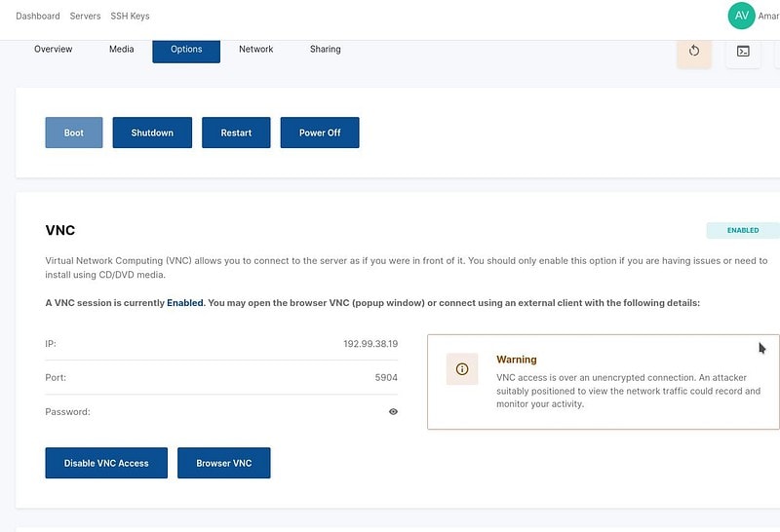This screenshot has width=780, height=532.
Task: Go to Dashboard in top navigation
Action: tap(38, 16)
